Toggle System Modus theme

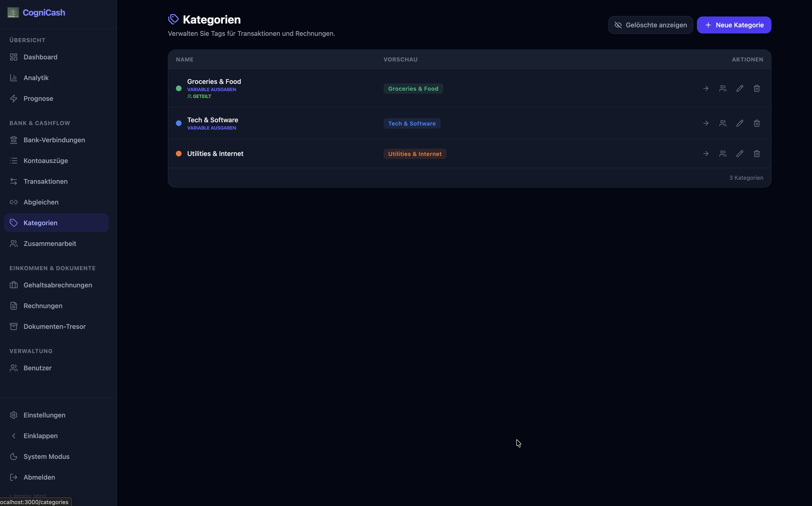click(x=56, y=457)
